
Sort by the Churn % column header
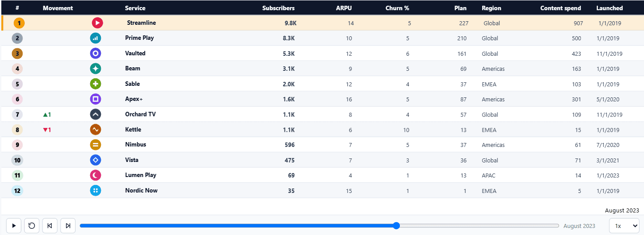[x=397, y=8]
